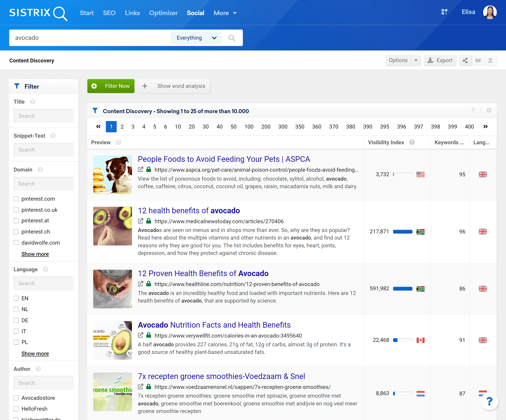Open Avocado Nutrition Facts result title
The image size is (506, 420).
click(214, 325)
